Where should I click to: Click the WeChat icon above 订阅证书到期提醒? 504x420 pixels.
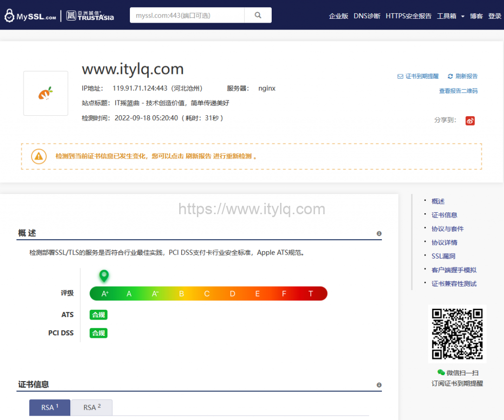click(x=441, y=373)
